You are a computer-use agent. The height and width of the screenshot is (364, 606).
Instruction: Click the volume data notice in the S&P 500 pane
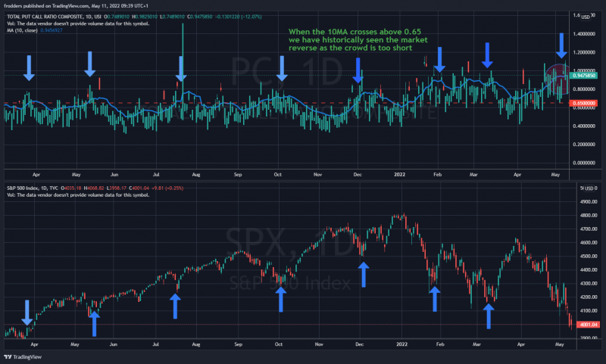pyautogui.click(x=78, y=195)
